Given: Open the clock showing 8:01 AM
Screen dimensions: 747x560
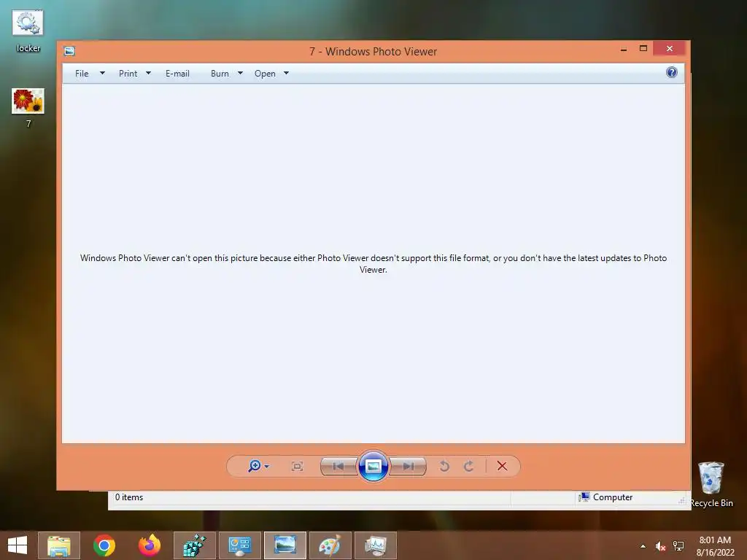Looking at the screenshot, I should [x=715, y=545].
